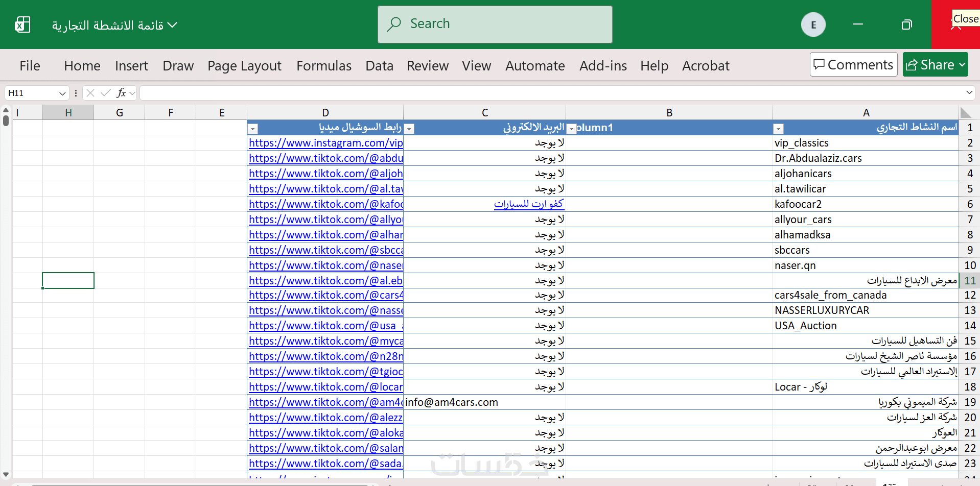Open the Review tab
The height and width of the screenshot is (486, 980).
point(428,66)
